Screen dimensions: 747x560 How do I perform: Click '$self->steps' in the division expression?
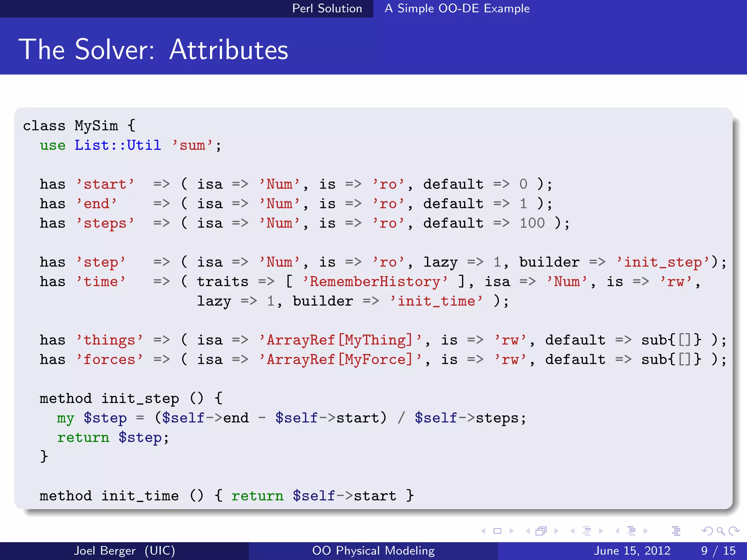(467, 418)
